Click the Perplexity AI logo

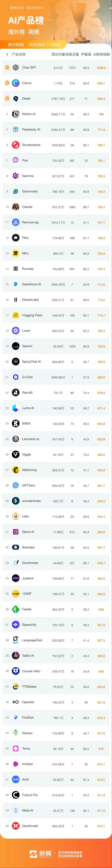(x=15, y=130)
